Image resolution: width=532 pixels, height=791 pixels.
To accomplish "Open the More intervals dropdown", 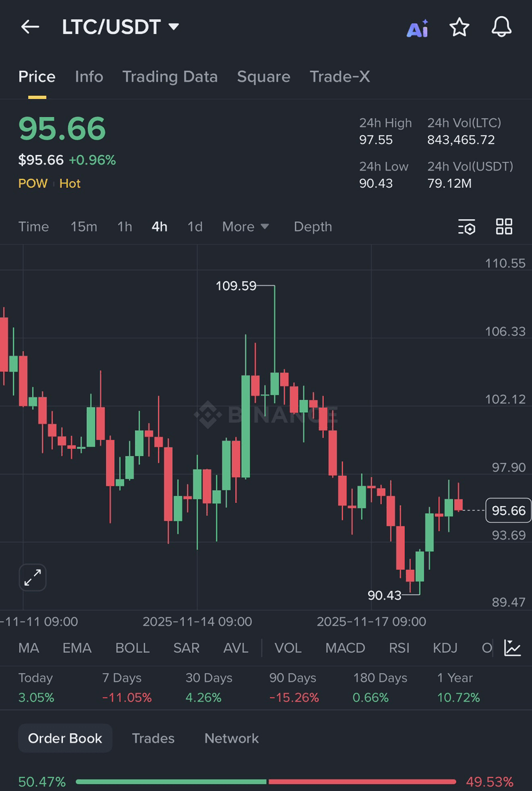I will pos(245,226).
